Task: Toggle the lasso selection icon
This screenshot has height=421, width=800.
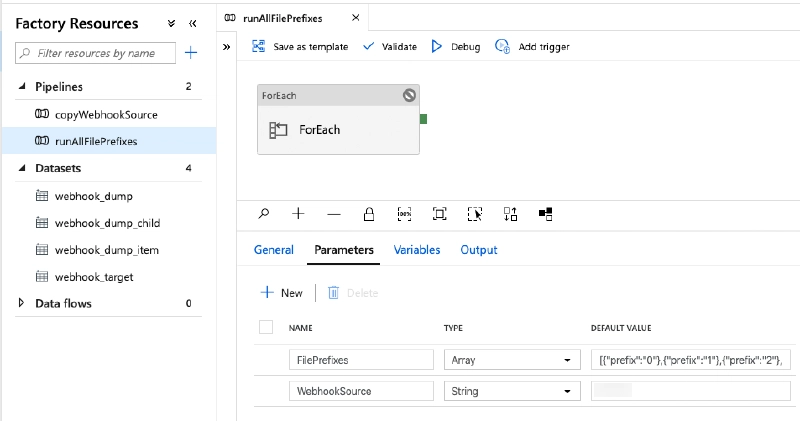Action: pyautogui.click(x=474, y=214)
